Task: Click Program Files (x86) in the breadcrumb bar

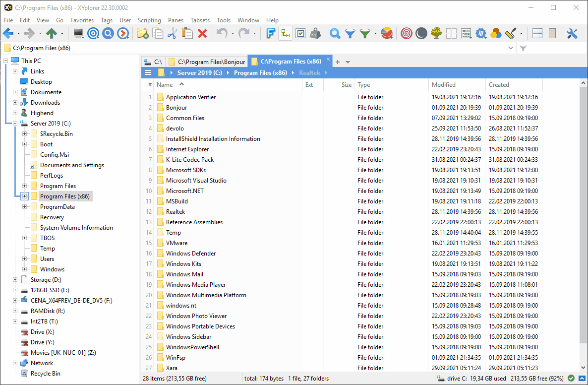Action: click(260, 73)
